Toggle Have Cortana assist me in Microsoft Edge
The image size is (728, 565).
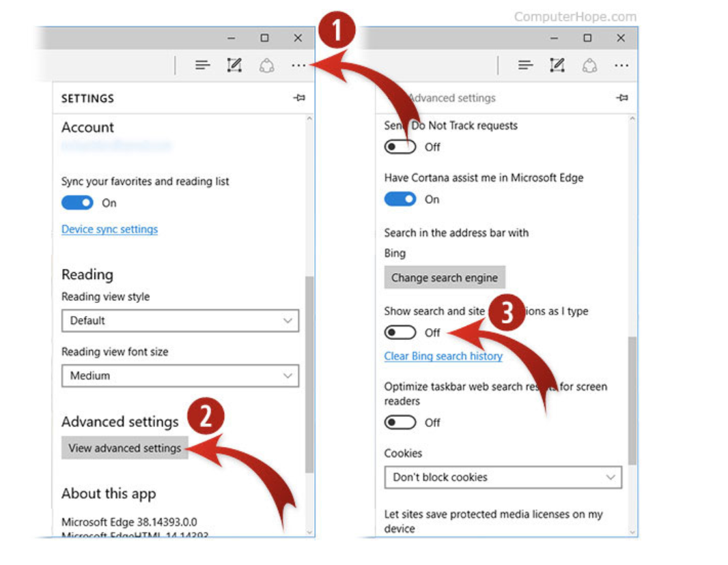tap(400, 199)
